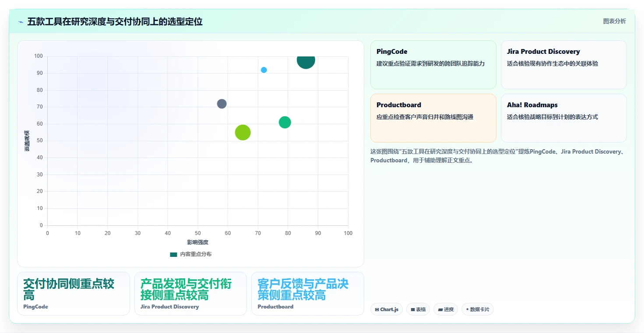Viewport: 644px width, 333px height.
Task: Click the 数据卡片 tag chip
Action: click(478, 309)
